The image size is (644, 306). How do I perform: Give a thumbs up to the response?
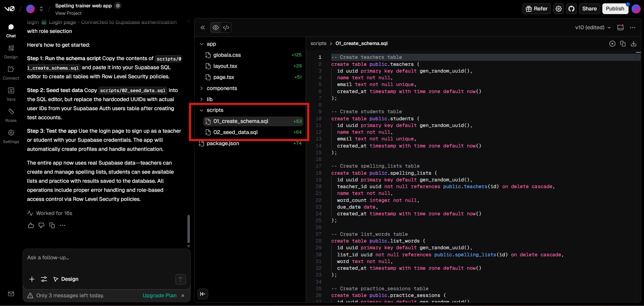[31, 225]
